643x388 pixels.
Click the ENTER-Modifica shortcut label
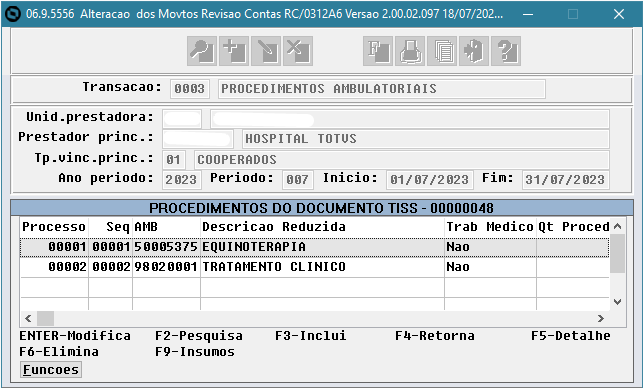(75, 336)
